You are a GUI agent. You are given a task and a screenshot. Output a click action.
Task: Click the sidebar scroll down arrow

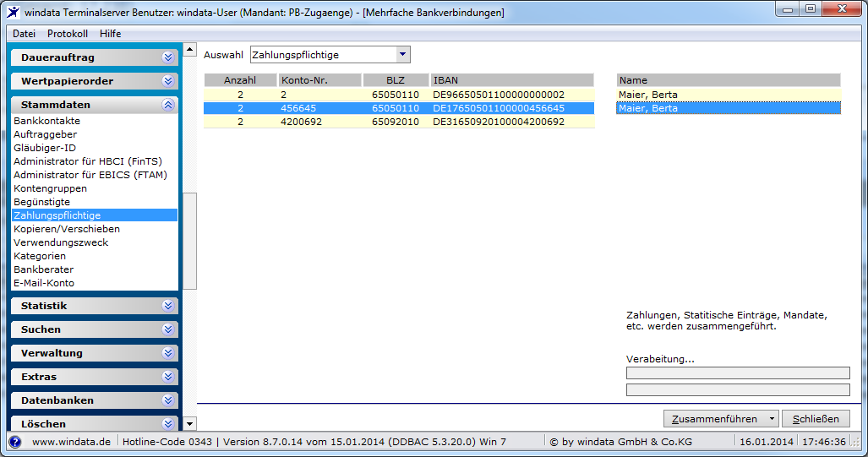click(189, 424)
